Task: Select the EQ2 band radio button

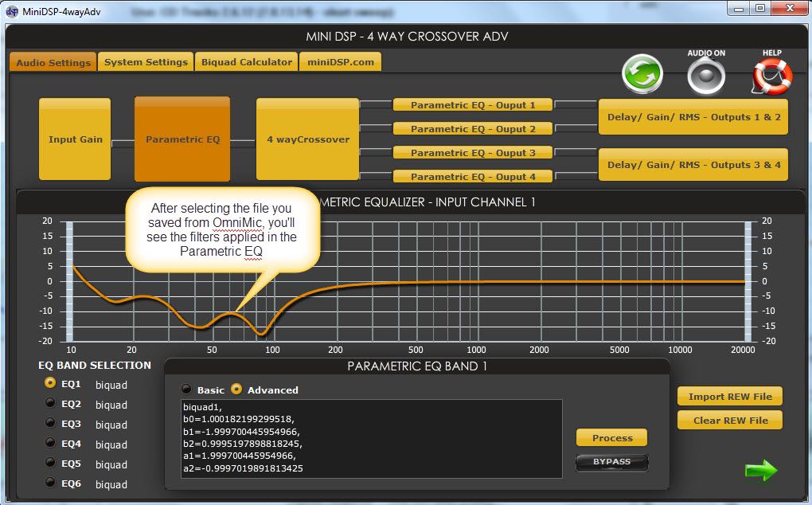Action: coord(50,402)
